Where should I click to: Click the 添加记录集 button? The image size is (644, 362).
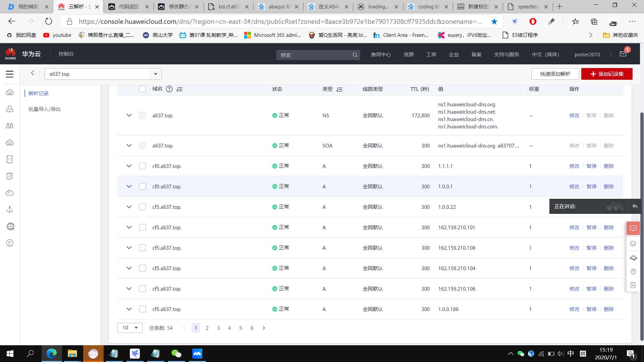click(607, 74)
